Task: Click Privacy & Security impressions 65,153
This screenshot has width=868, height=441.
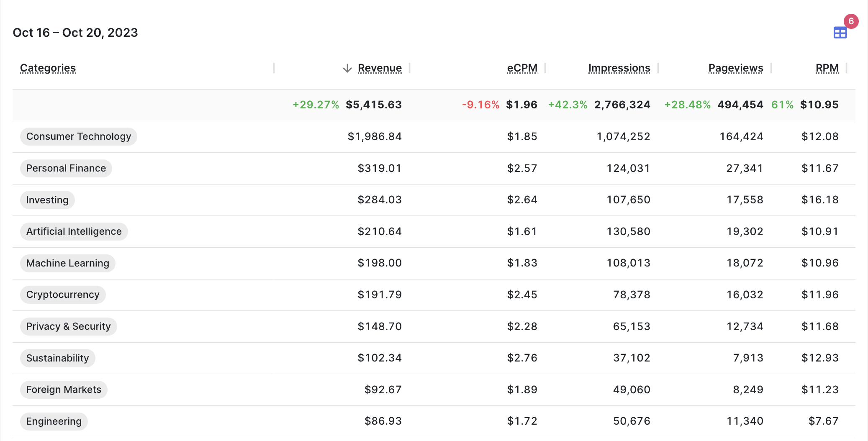Action: (x=632, y=326)
